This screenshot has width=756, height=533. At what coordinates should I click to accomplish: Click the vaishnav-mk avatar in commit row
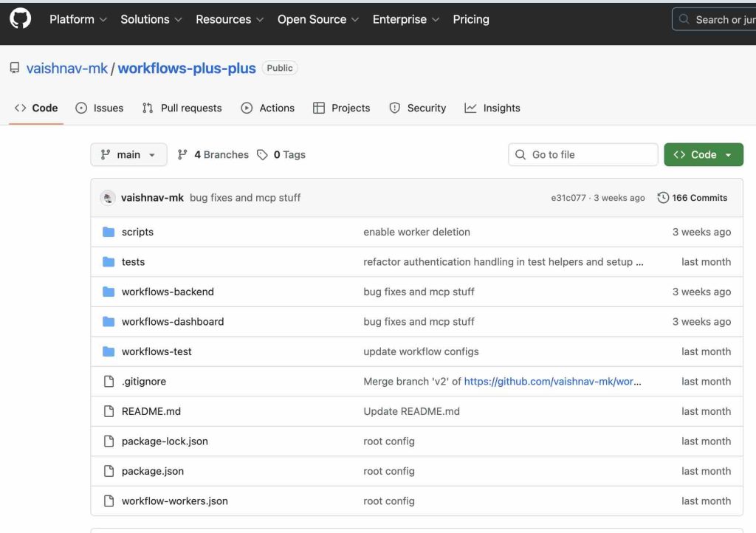[x=108, y=198]
